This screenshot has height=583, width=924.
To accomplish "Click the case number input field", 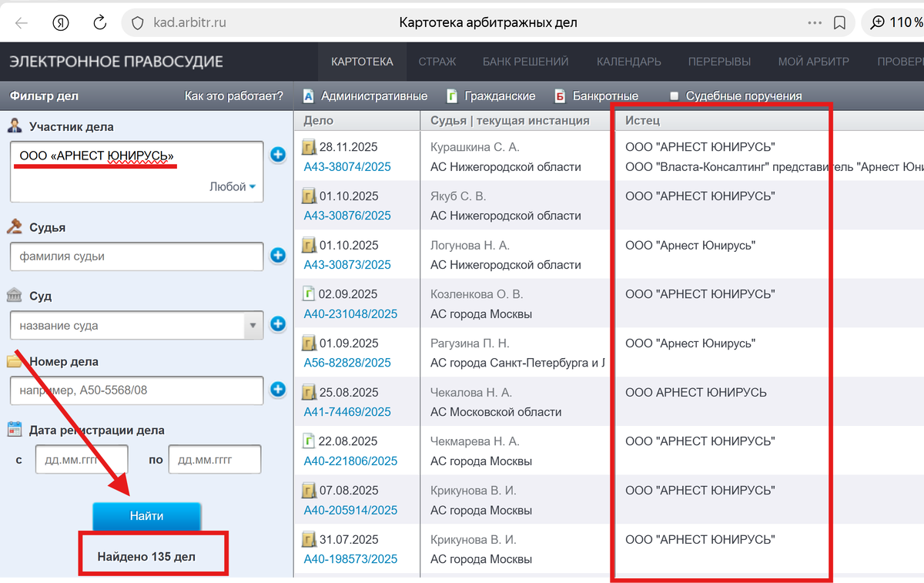I will click(137, 390).
